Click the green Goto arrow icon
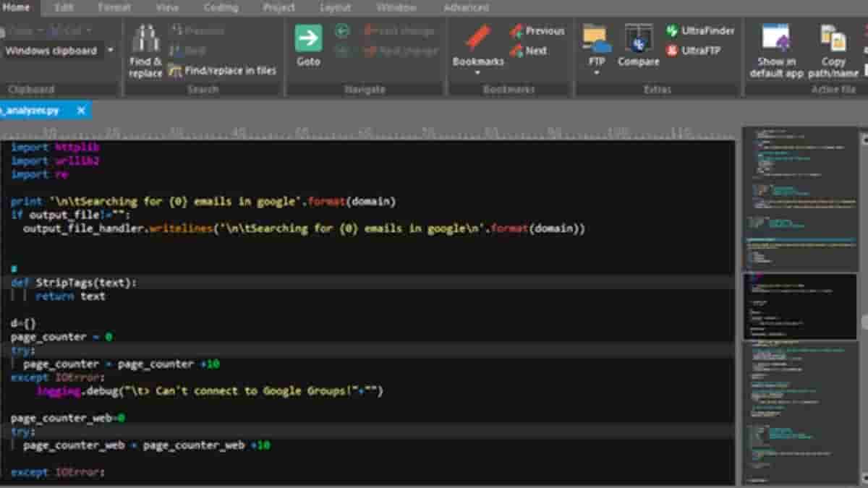Image resolution: width=868 pixels, height=488 pixels. [x=308, y=39]
